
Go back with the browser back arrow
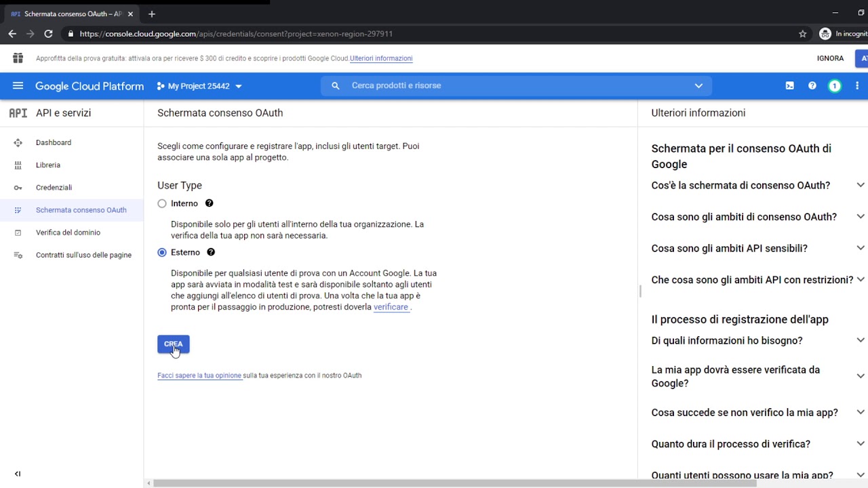12,34
